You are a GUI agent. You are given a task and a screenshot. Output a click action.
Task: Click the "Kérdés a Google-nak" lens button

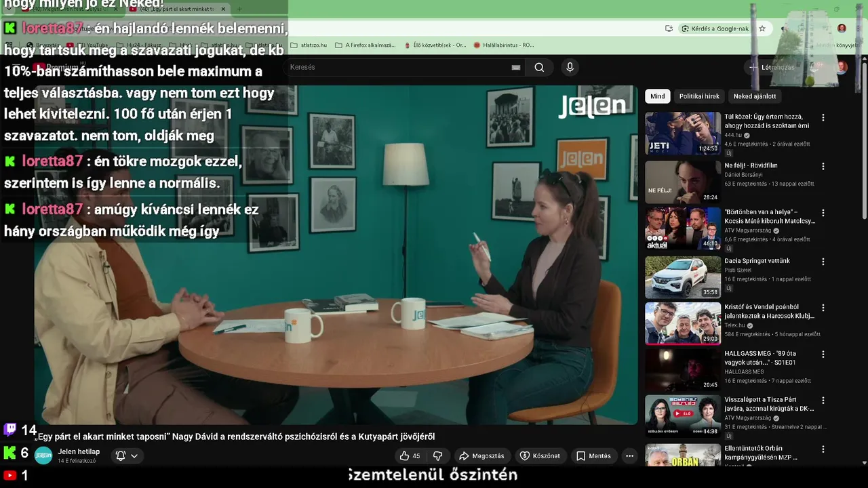click(715, 28)
